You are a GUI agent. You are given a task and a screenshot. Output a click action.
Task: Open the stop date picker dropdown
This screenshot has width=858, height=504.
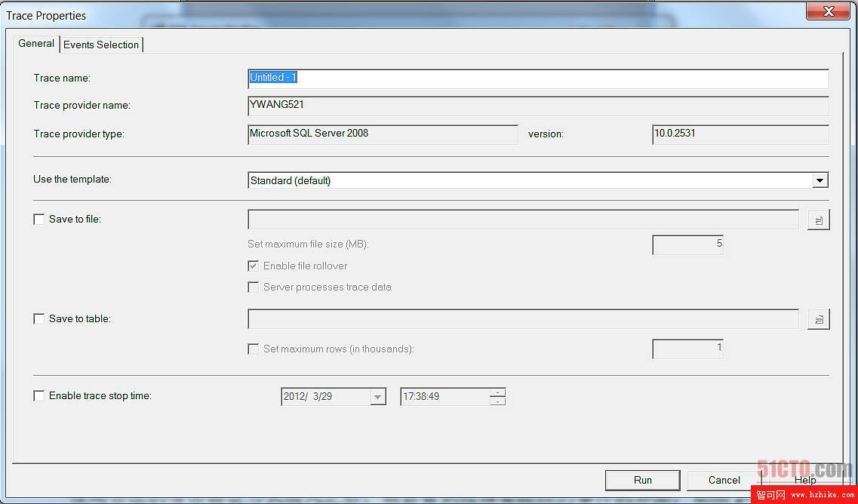377,397
